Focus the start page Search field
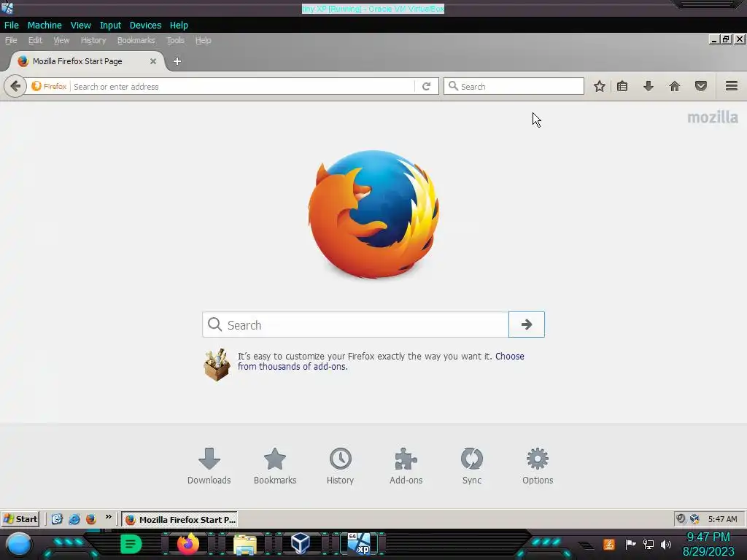The width and height of the screenshot is (747, 560). [355, 324]
